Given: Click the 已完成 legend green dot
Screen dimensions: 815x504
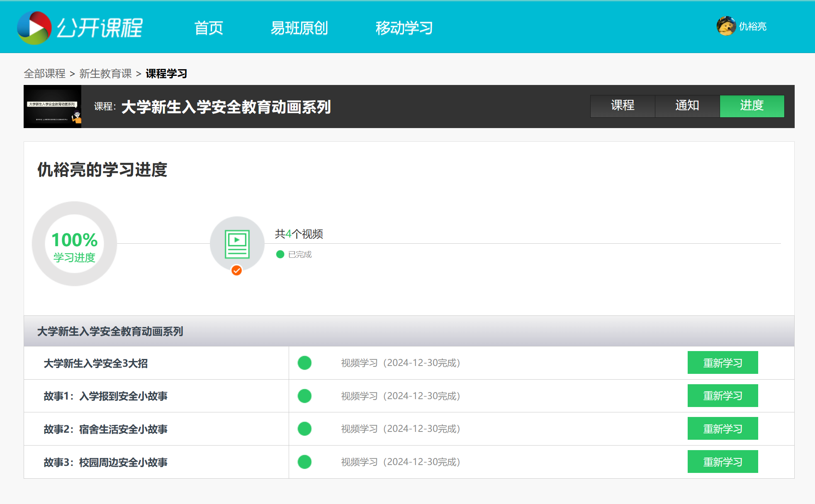Looking at the screenshot, I should (280, 254).
